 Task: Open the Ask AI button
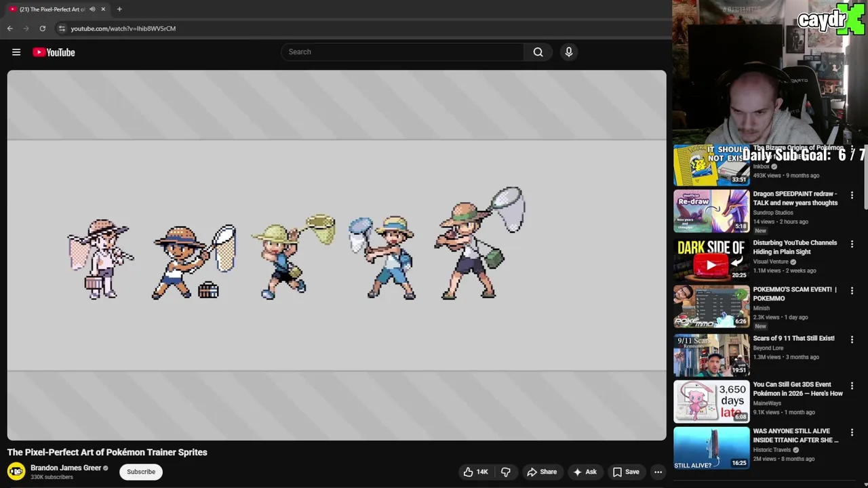coord(585,472)
